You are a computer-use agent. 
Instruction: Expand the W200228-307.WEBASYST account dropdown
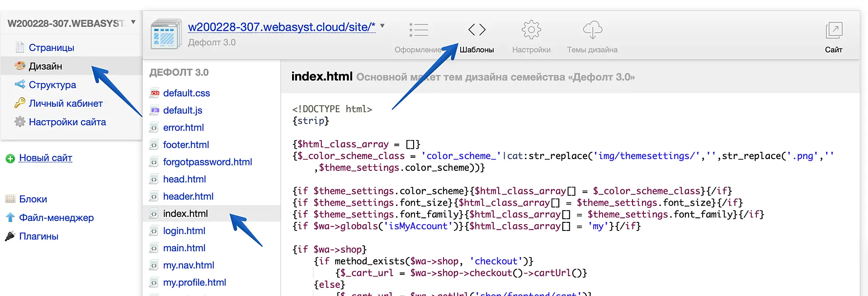point(133,22)
